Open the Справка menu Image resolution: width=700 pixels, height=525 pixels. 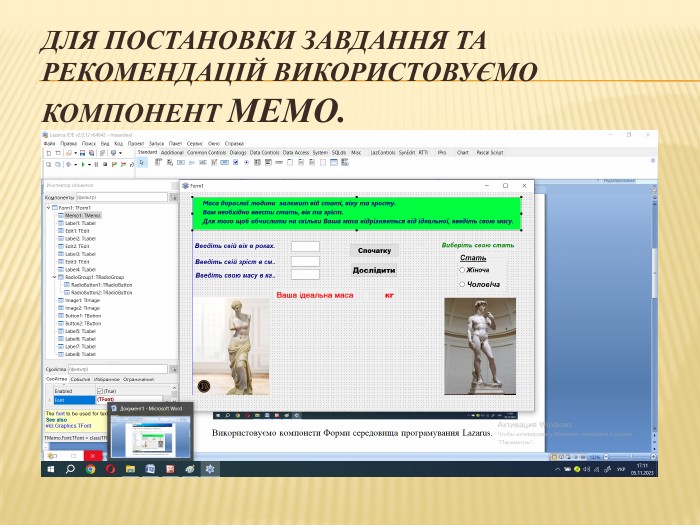coord(234,144)
